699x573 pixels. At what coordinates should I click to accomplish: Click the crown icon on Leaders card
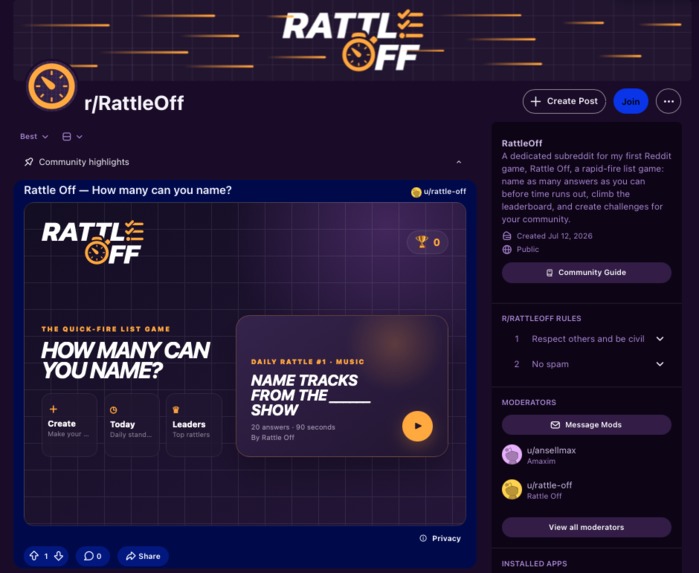(176, 409)
